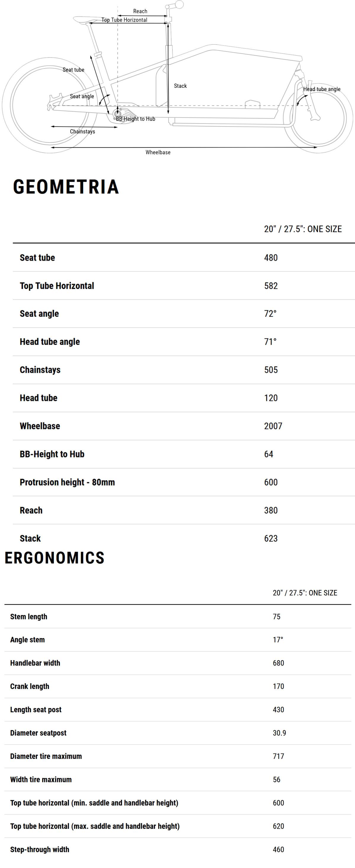This screenshot has height=868, width=355.
Task: Select the Top Tube Horizontal row
Action: pyautogui.click(x=184, y=286)
